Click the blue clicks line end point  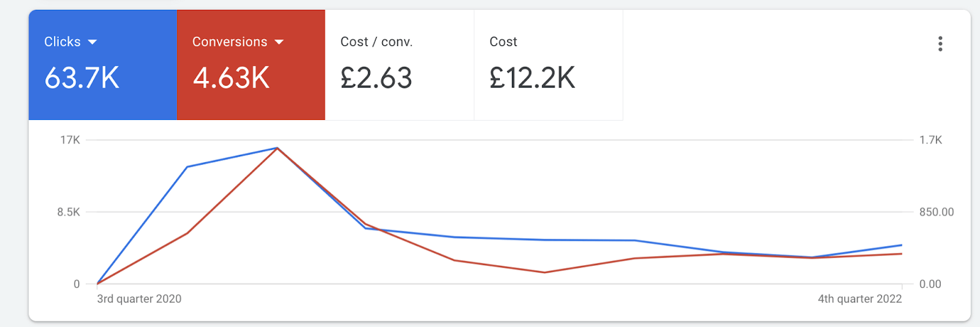[902, 246]
